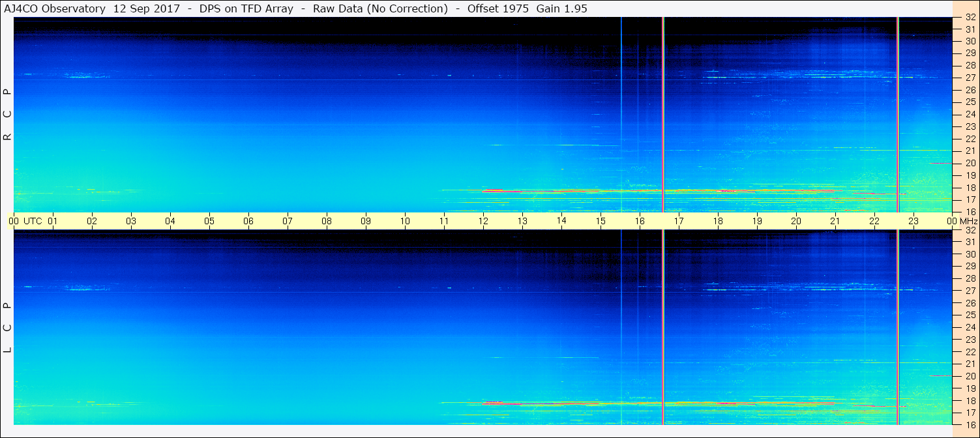Select hour label "09" on the UTC axis

tap(366, 221)
